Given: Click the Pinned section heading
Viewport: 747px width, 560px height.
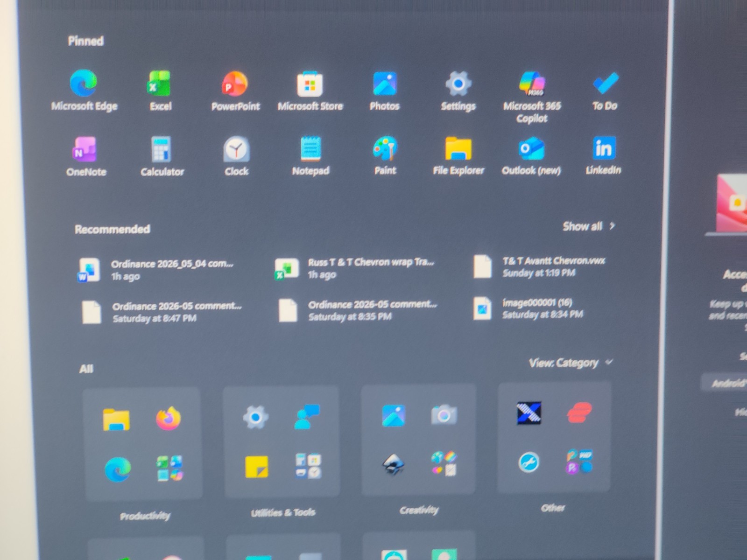Looking at the screenshot, I should pyautogui.click(x=86, y=41).
